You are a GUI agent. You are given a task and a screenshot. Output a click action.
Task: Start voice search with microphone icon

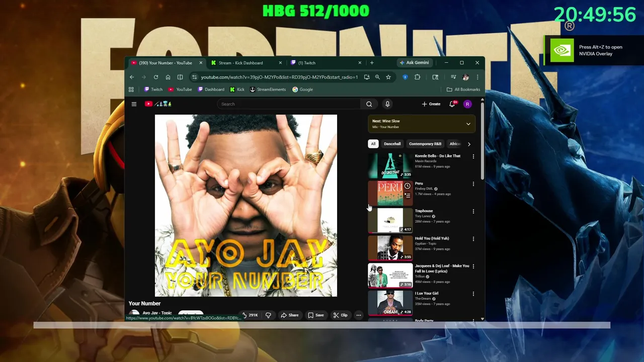coord(387,104)
